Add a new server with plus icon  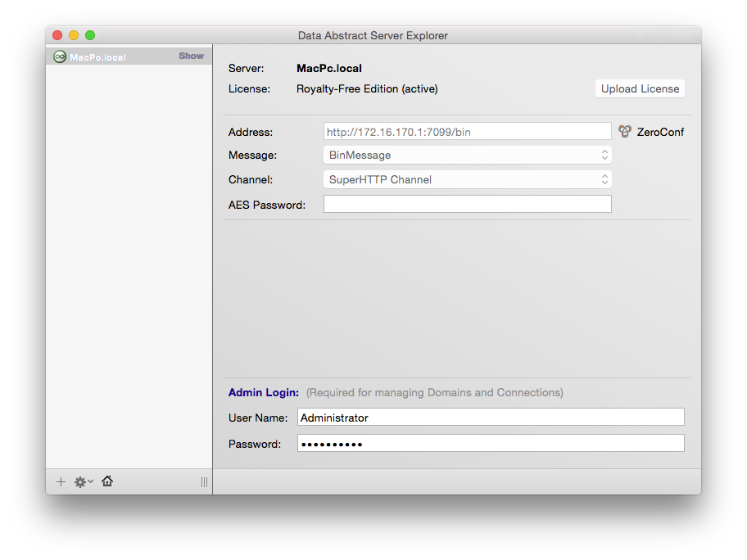click(61, 482)
